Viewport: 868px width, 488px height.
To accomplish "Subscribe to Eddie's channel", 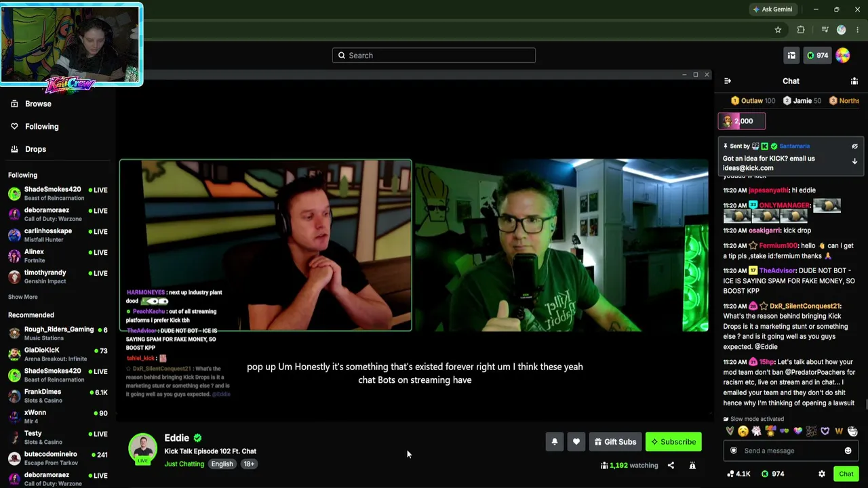I will coord(673,442).
